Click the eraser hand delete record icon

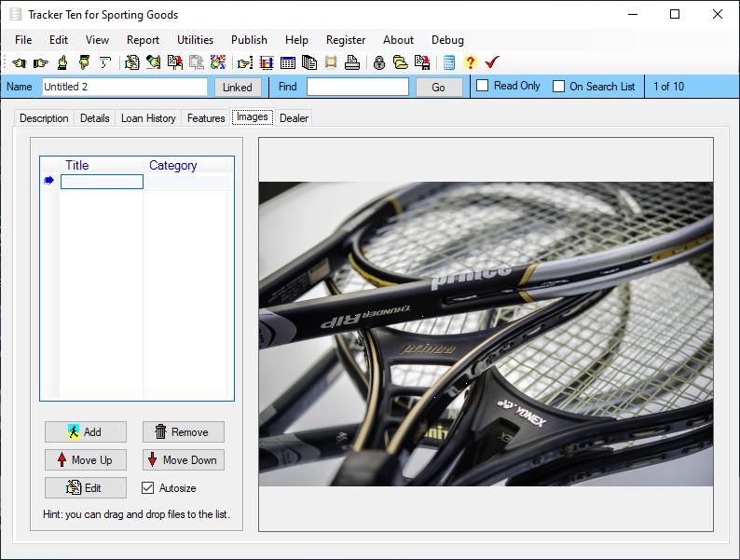point(154,62)
